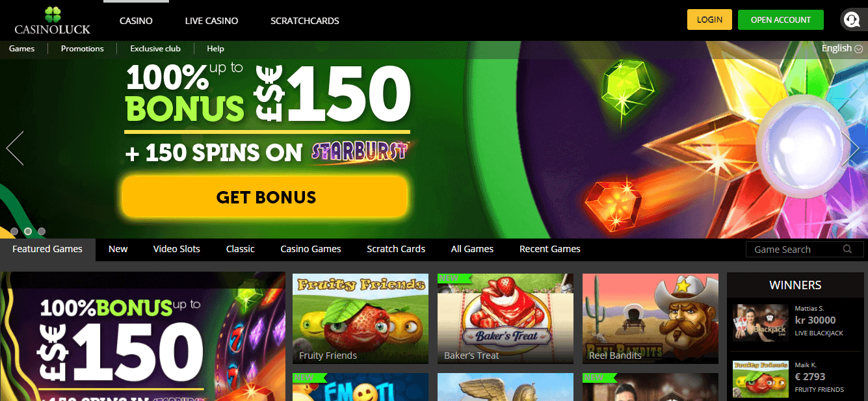
Task: Open the Live Casino menu item
Action: click(x=211, y=21)
